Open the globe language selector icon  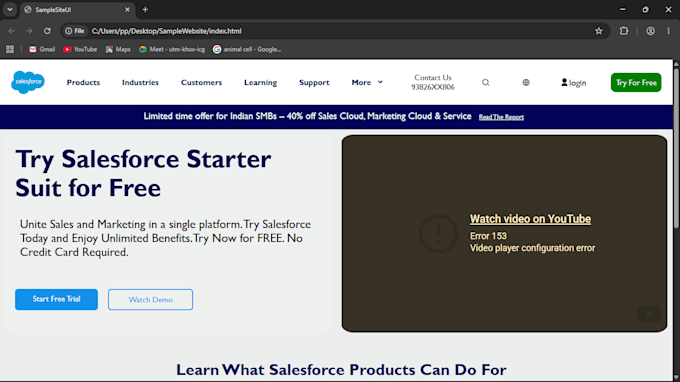click(x=526, y=82)
